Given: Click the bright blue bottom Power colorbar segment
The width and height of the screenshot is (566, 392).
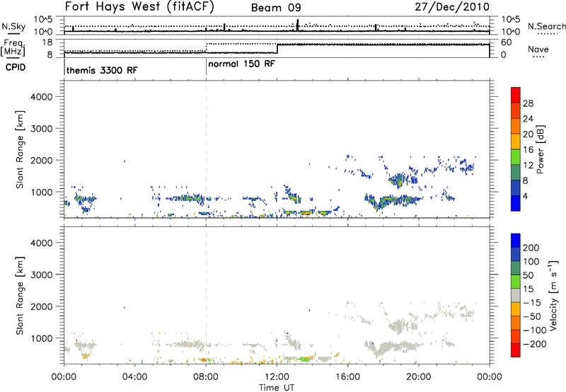Looking at the screenshot, I should tap(516, 203).
